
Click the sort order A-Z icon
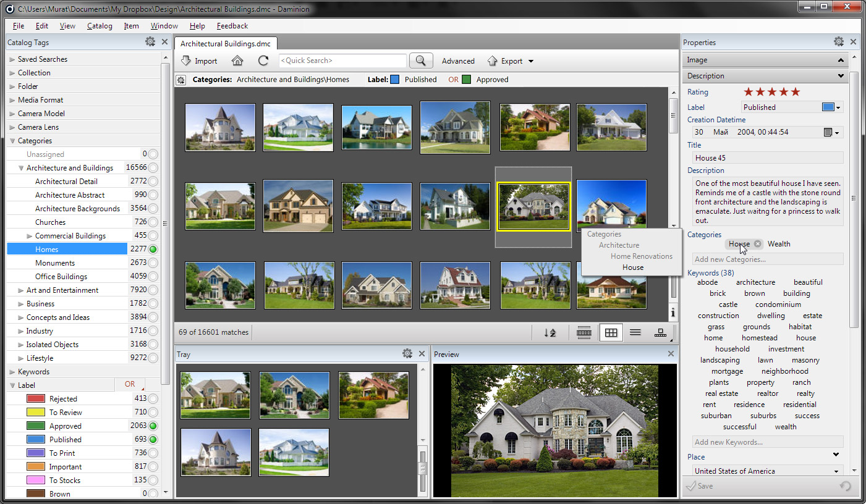point(550,332)
